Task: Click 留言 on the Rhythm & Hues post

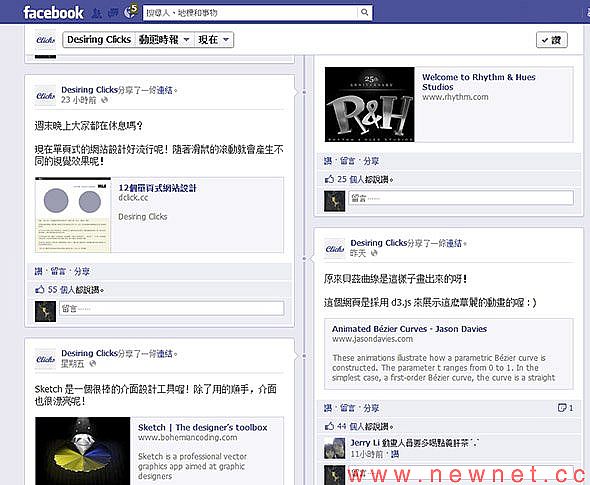Action: pyautogui.click(x=347, y=161)
